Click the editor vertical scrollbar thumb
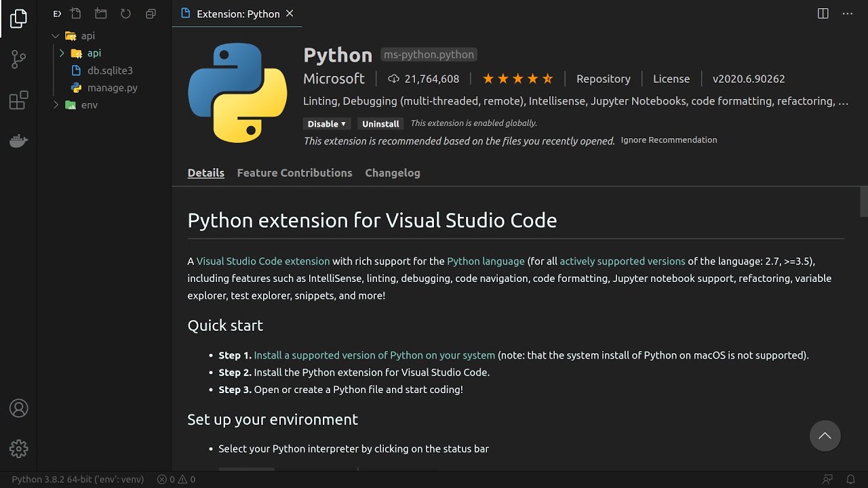Screen dimensions: 868x488 [864, 201]
